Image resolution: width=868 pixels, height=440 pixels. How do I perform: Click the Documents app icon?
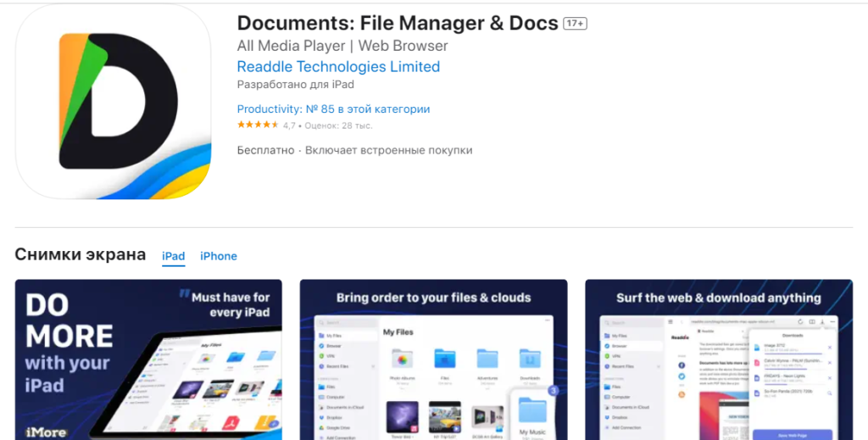point(113,102)
